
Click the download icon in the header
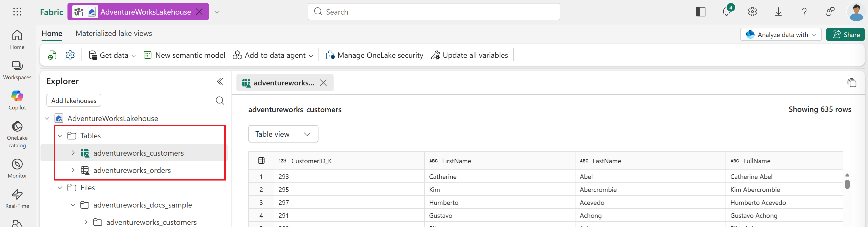pos(778,12)
